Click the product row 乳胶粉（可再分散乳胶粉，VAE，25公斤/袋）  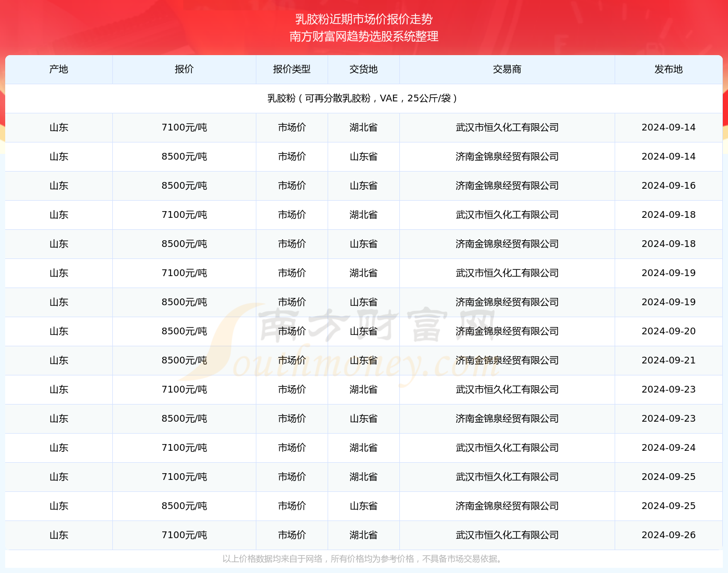[364, 98]
